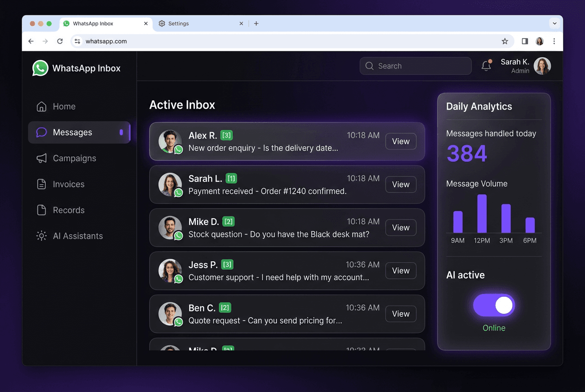This screenshot has width=585, height=392.
Task: Click Jess P. 10:36 AM timestamp
Action: point(363,264)
